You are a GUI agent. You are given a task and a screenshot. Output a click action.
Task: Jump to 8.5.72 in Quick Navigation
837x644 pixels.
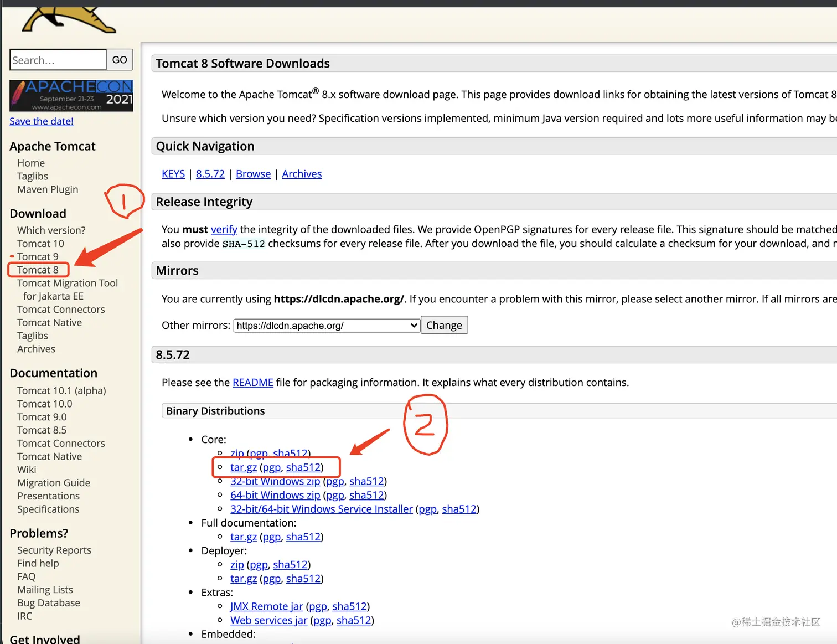pos(210,174)
